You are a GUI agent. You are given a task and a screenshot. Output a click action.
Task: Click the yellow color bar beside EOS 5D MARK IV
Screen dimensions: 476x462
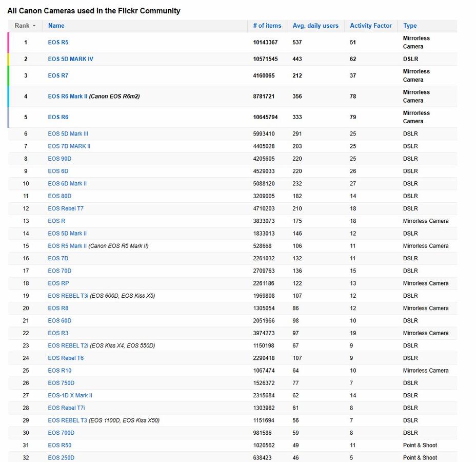pyautogui.click(x=8, y=59)
